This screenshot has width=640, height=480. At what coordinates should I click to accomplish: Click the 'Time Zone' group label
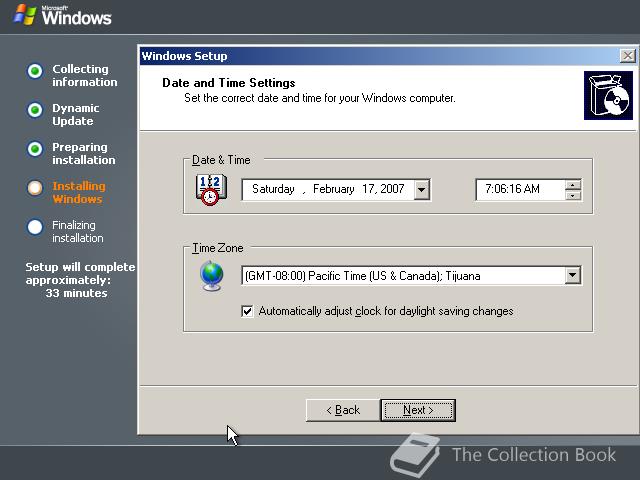tap(218, 248)
